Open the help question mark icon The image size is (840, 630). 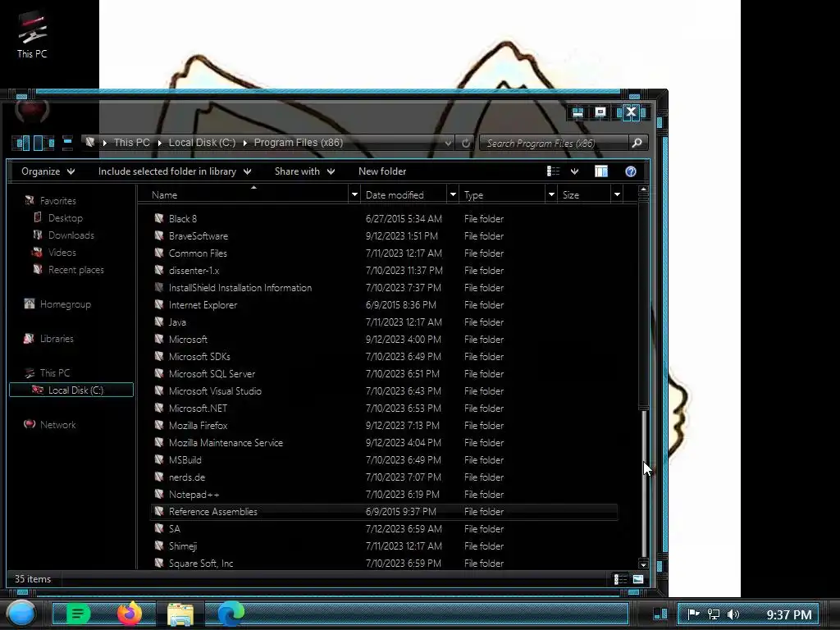pyautogui.click(x=631, y=171)
